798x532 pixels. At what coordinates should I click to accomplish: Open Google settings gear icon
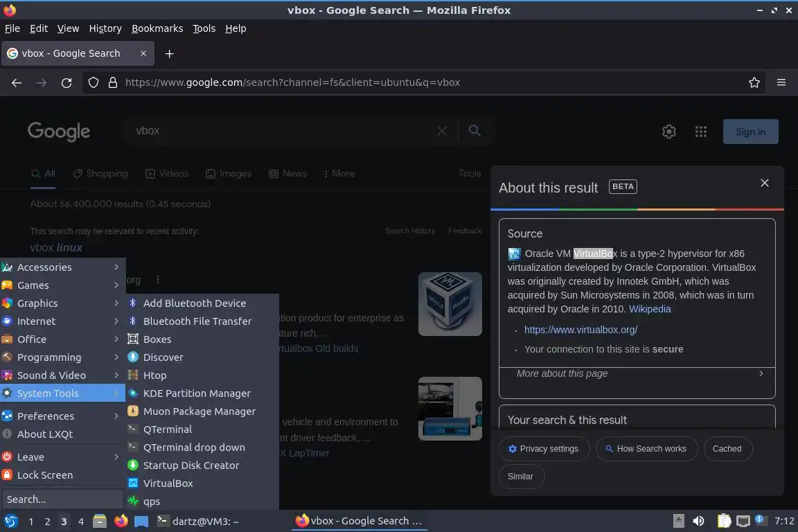[668, 132]
